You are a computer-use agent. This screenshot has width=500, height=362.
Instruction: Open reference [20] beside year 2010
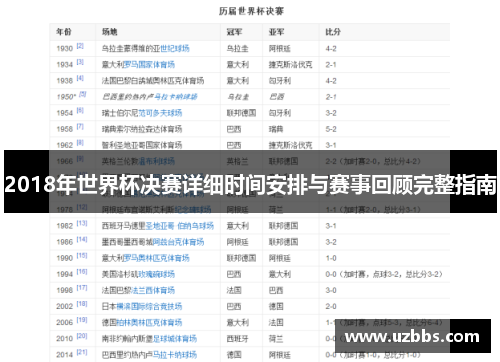(x=82, y=336)
